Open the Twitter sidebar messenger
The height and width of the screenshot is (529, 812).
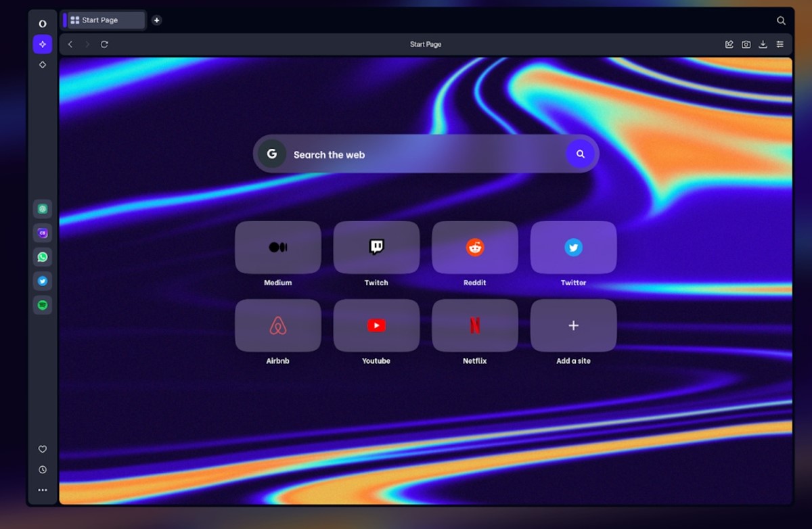tap(43, 281)
